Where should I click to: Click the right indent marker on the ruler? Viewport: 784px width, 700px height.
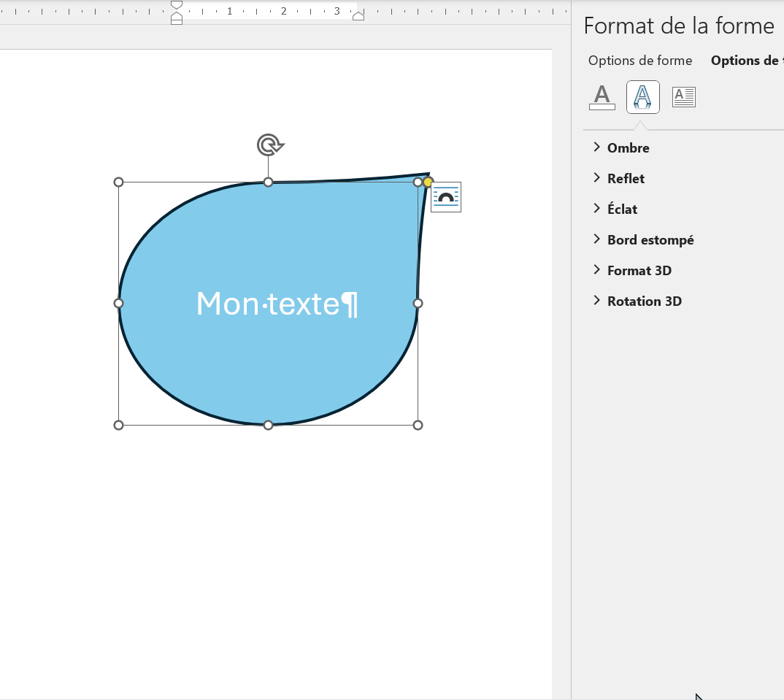click(358, 16)
